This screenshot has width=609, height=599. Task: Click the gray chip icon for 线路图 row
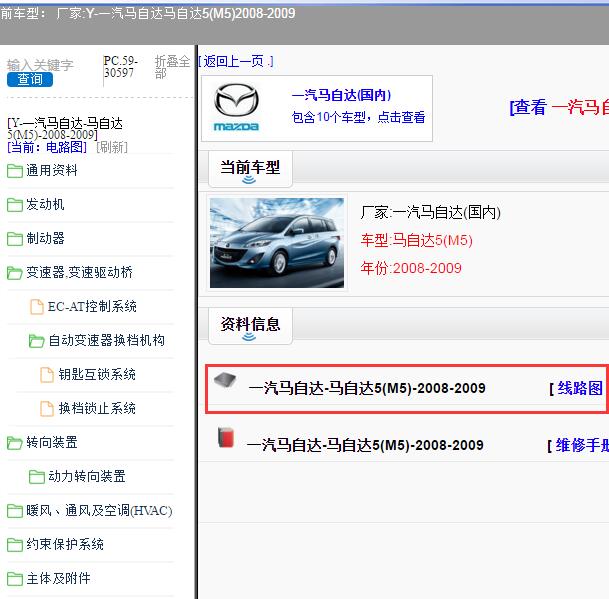pyautogui.click(x=225, y=380)
